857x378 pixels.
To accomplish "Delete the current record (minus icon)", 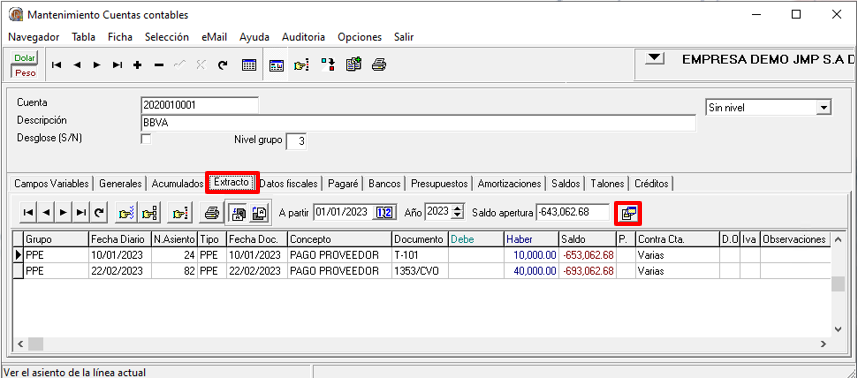I will 159,65.
